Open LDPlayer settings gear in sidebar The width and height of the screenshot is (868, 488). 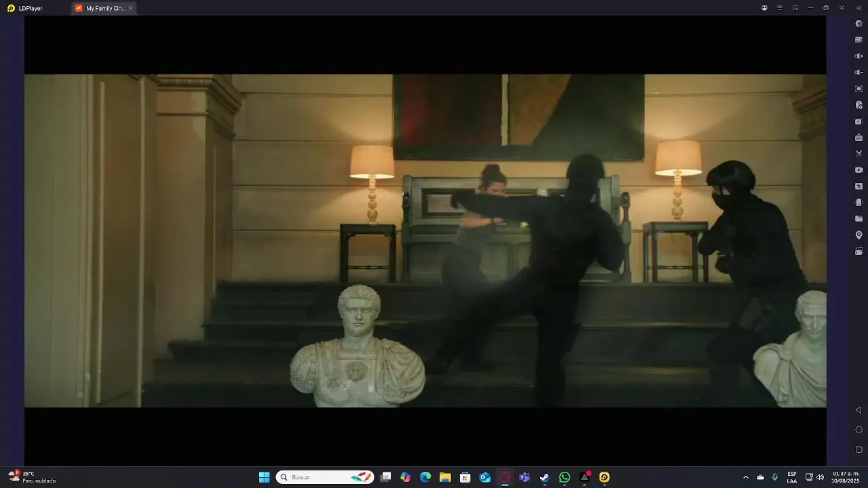click(859, 24)
